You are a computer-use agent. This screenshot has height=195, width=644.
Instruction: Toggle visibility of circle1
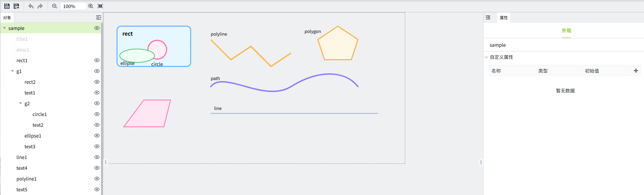[x=97, y=114]
